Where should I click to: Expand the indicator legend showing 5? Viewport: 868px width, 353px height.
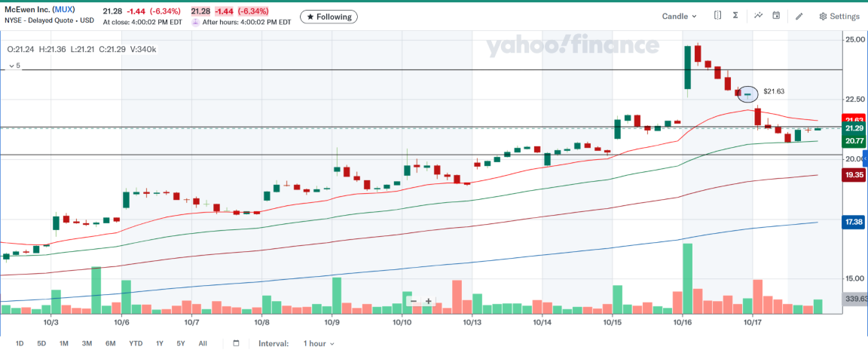tap(14, 66)
